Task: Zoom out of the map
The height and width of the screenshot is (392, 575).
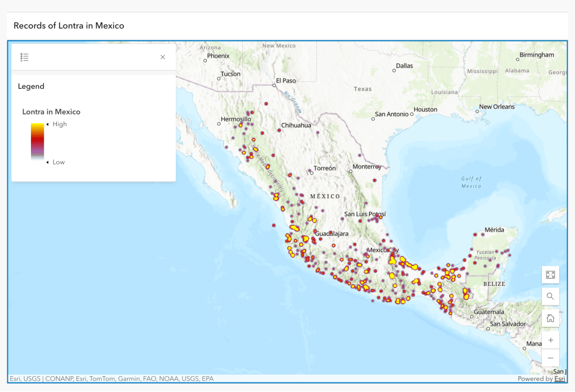Action: click(550, 358)
